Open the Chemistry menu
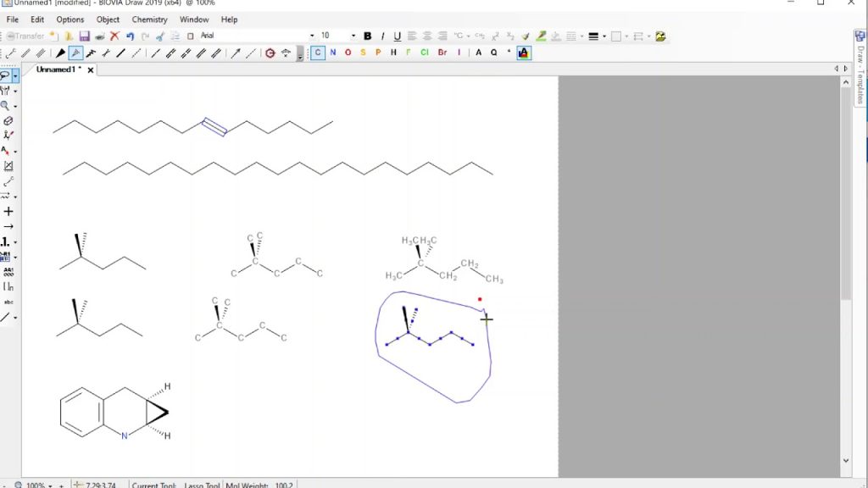The image size is (868, 488). pyautogui.click(x=149, y=19)
